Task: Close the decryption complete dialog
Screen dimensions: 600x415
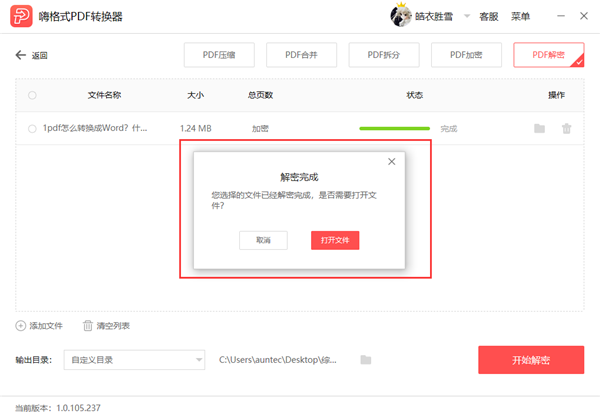Action: tap(391, 161)
